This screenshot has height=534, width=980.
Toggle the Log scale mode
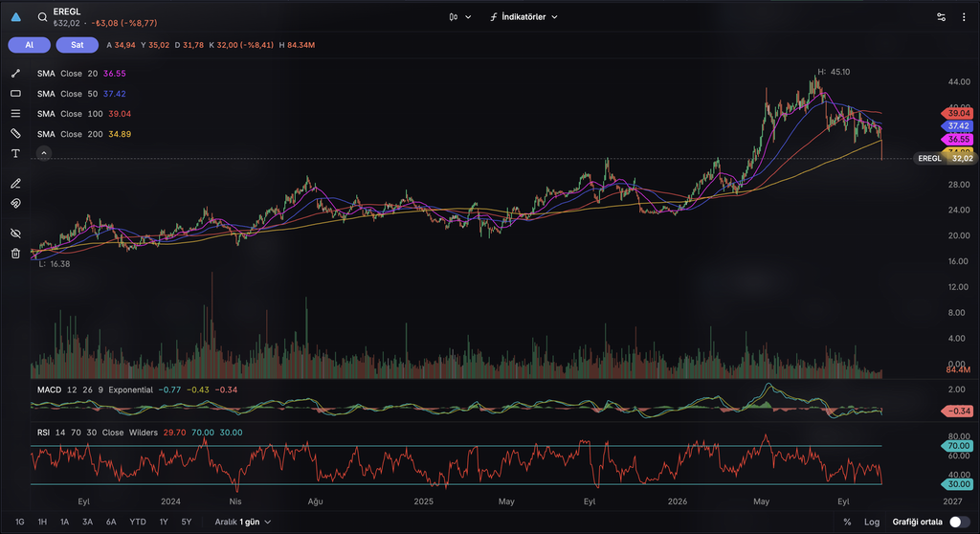coord(872,522)
